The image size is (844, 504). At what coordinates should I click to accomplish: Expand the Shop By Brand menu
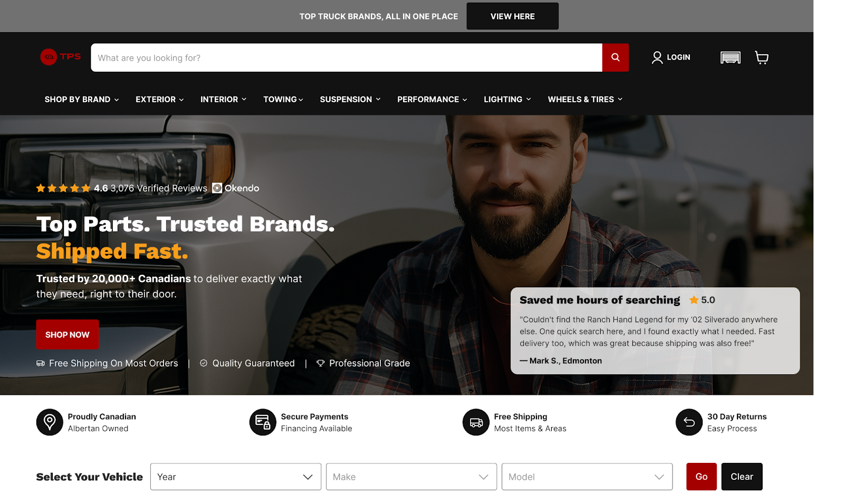82,99
